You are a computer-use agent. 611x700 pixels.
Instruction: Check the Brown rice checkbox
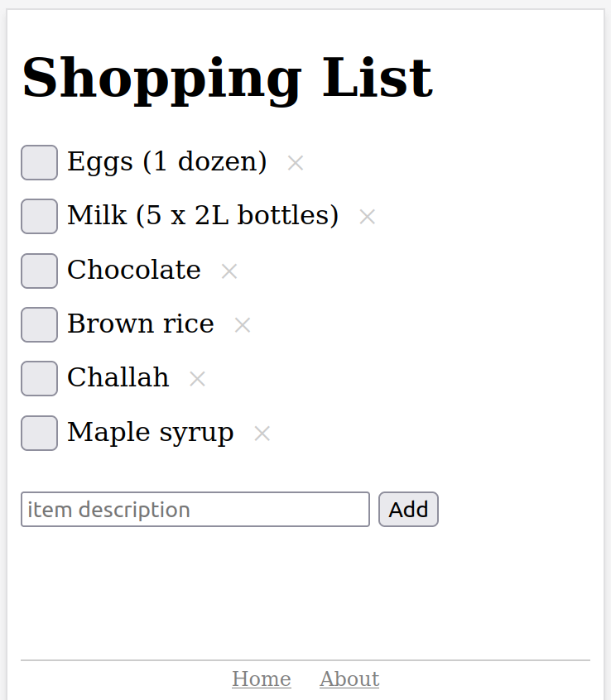pyautogui.click(x=39, y=324)
